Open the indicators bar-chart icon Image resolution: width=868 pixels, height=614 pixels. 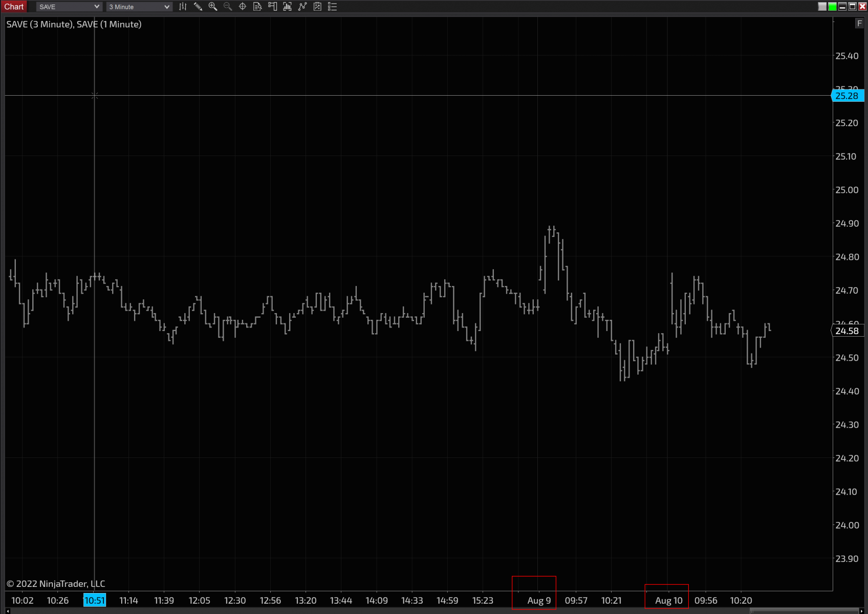point(288,7)
